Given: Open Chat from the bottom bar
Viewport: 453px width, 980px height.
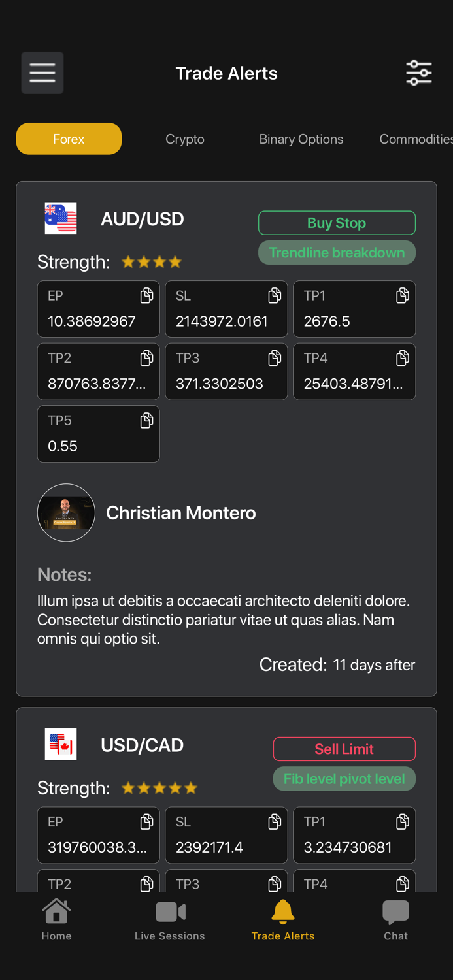Looking at the screenshot, I should point(395,919).
